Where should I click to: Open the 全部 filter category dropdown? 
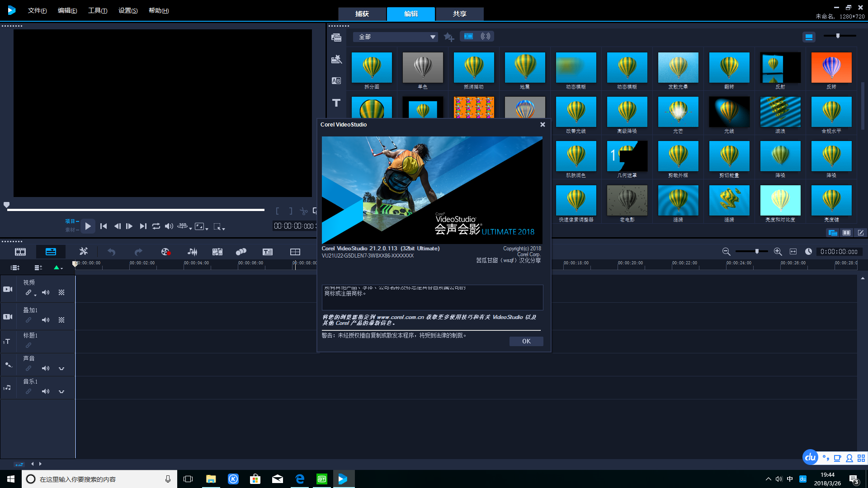tap(396, 37)
